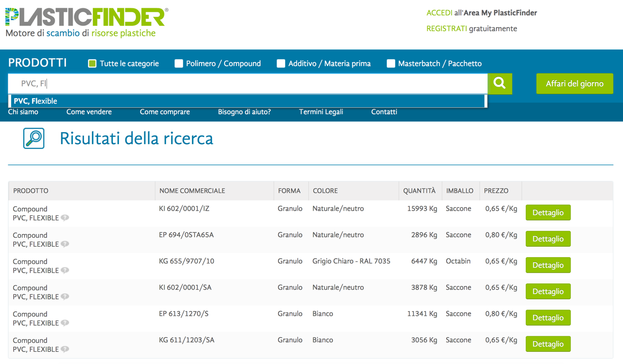Click the 15993 Kg quantity cell

(x=422, y=209)
